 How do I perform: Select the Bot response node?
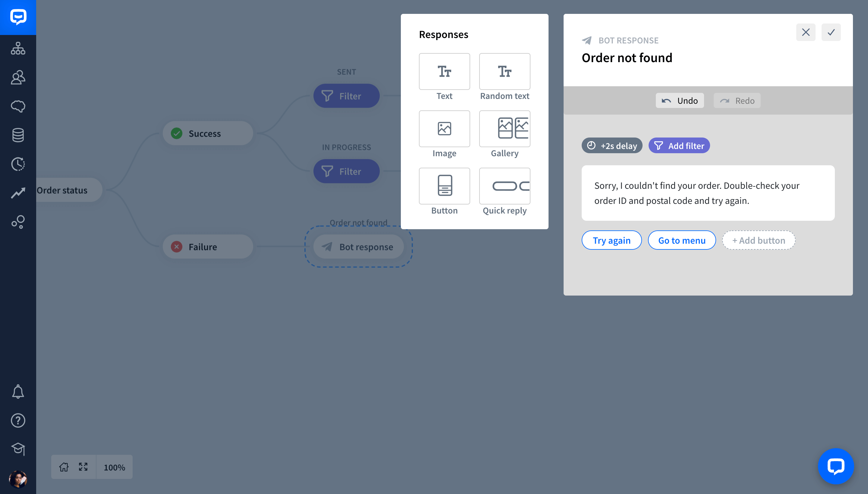(x=358, y=247)
